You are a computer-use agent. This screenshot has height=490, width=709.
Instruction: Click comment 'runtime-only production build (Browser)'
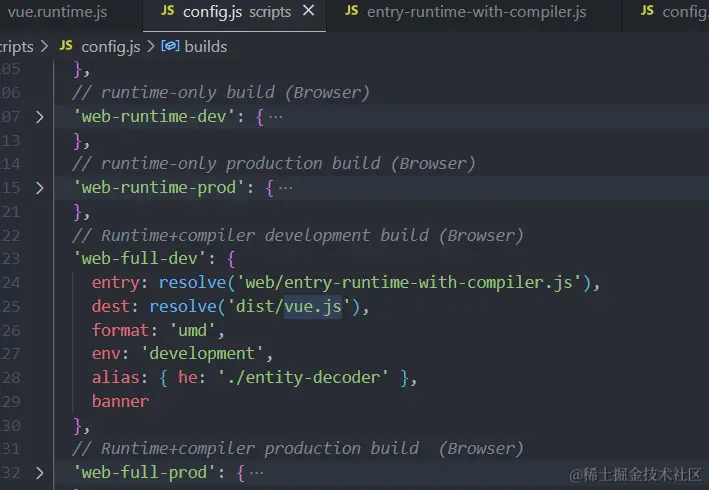click(274, 164)
